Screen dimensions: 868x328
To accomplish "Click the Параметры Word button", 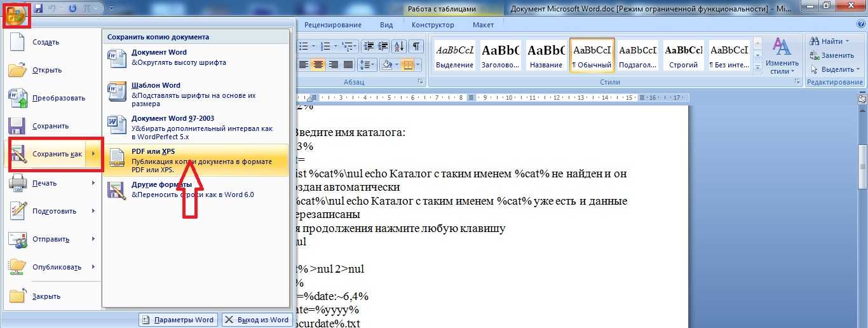I will coord(179,320).
